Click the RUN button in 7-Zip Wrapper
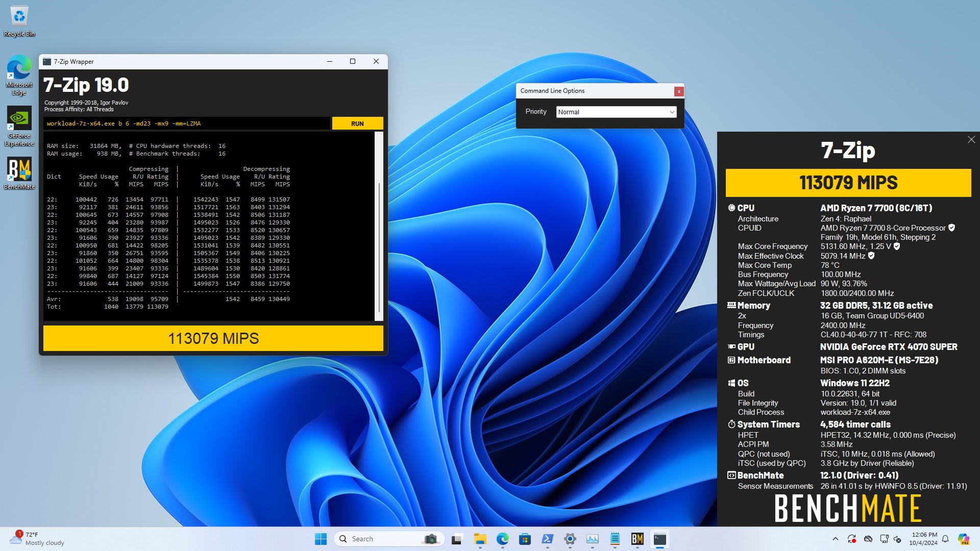The height and width of the screenshot is (551, 980). (357, 123)
